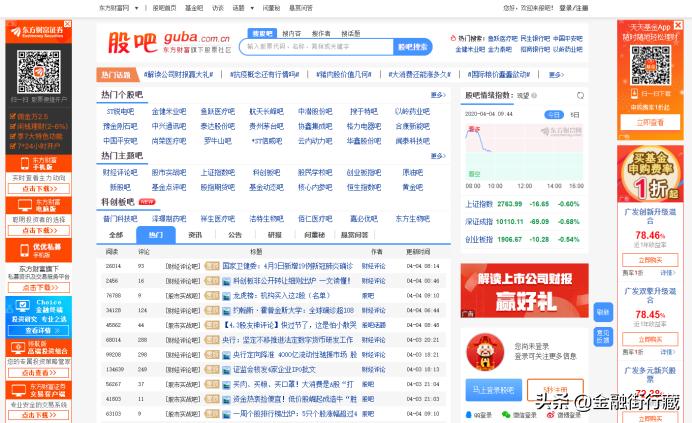Switch to the 公告 posts tab
692x423 pixels.
click(x=235, y=235)
